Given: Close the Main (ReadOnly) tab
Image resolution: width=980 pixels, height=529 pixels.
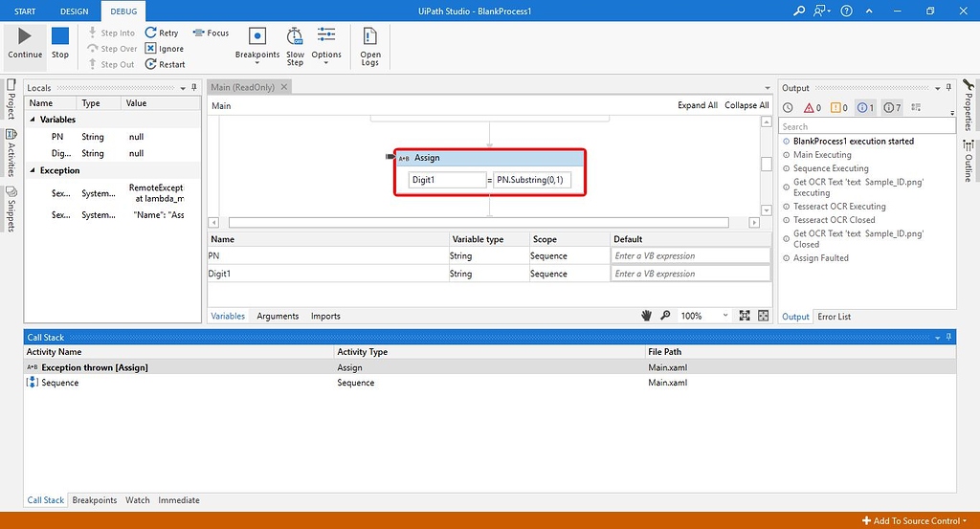Looking at the screenshot, I should 283,87.
